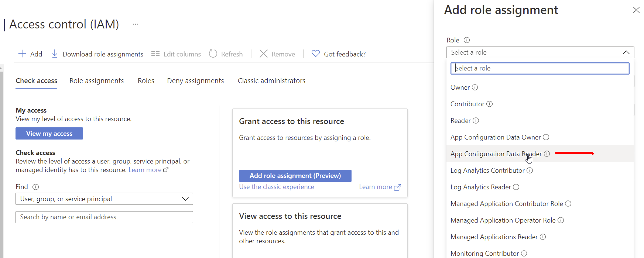Screen dimensions: 644x258
Task: Click the Download role assignments arrow icon
Action: point(55,54)
